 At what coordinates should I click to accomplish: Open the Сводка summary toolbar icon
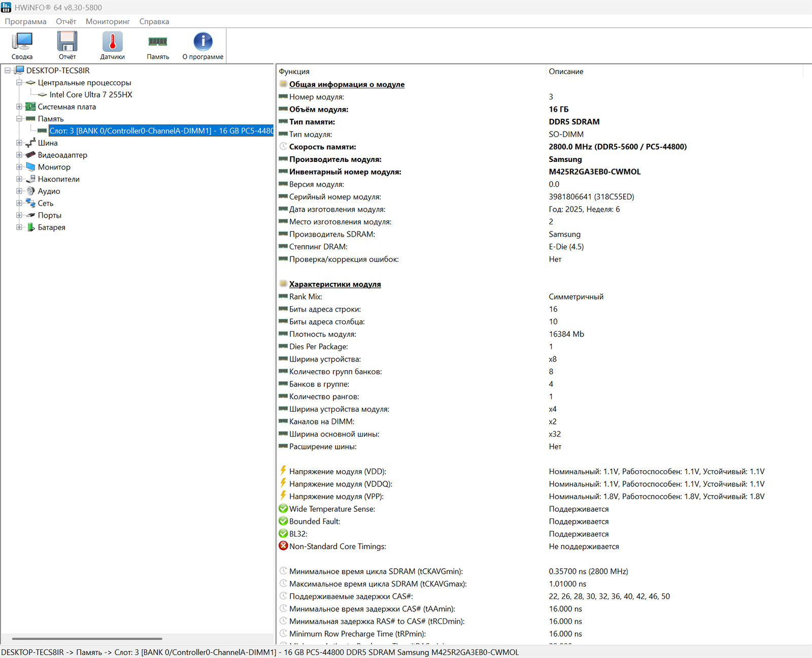[22, 42]
